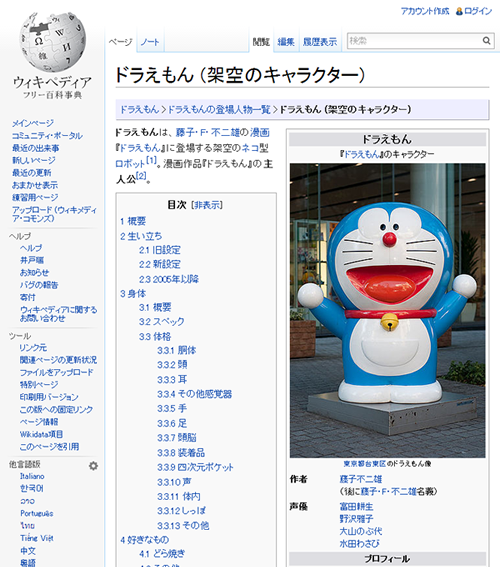Image resolution: width=500 pixels, height=567 pixels.
Task: Open ファイルをアップロード link
Action: click(56, 372)
